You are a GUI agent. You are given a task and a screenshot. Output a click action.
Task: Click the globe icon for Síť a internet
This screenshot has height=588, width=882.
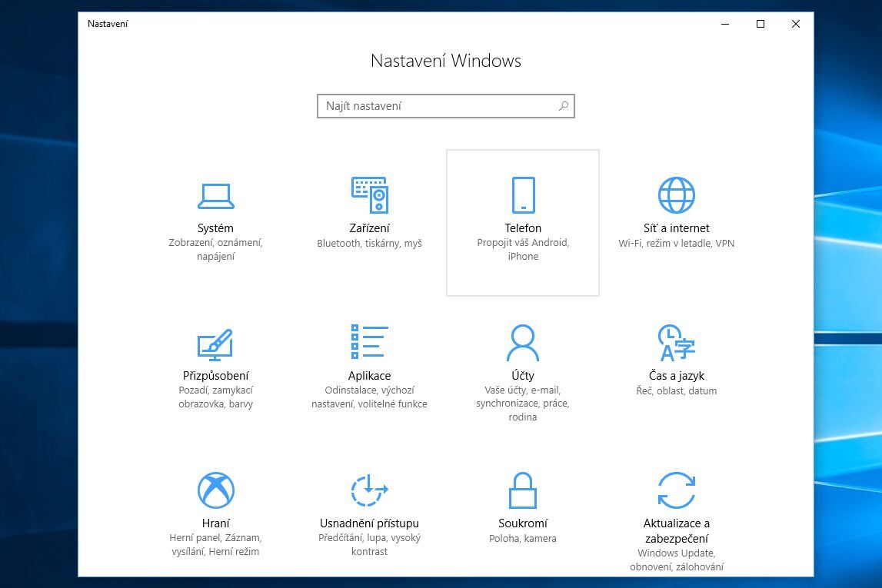tap(677, 194)
